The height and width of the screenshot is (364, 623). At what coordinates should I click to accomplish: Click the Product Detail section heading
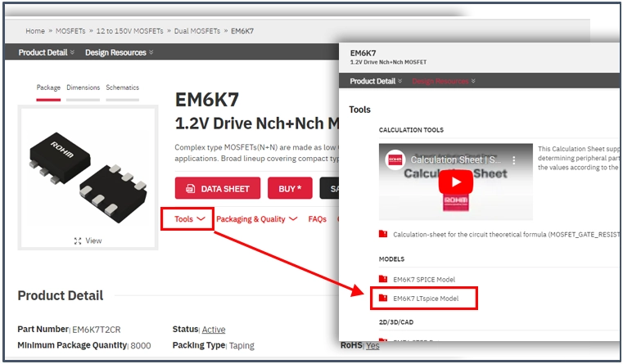coord(61,295)
